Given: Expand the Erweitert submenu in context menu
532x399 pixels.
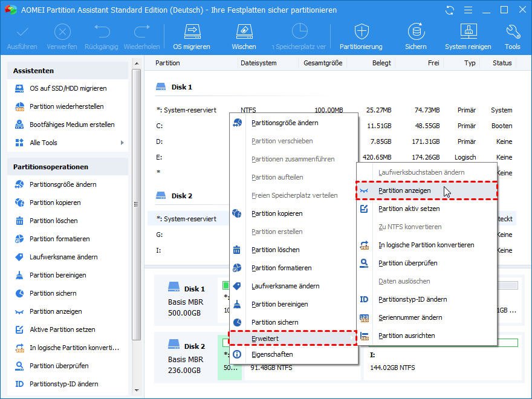Looking at the screenshot, I should [293, 339].
